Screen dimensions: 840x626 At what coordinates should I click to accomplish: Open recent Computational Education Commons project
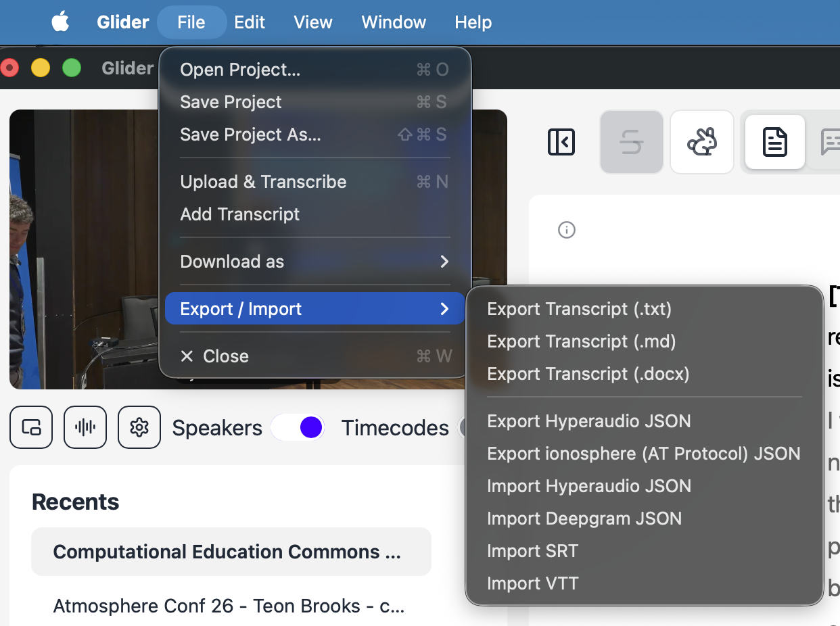coord(231,552)
